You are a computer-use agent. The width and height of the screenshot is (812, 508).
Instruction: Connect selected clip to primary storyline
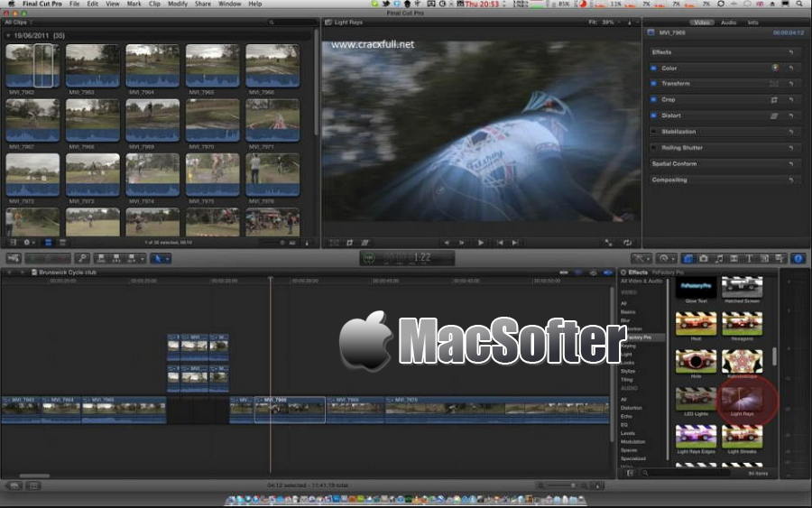pos(101,258)
